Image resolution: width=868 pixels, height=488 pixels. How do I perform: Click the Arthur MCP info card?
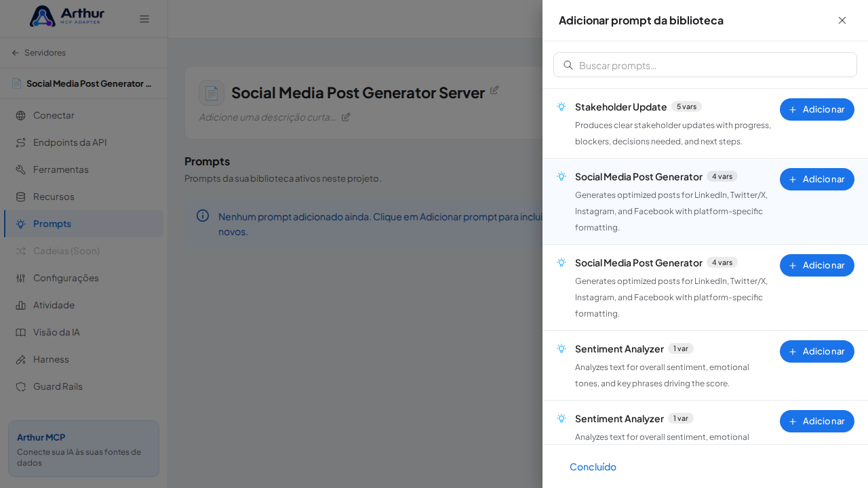[x=83, y=449]
